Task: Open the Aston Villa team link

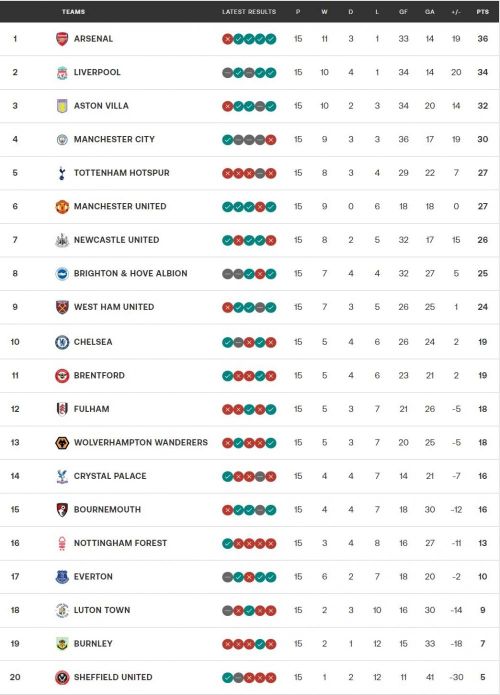Action: point(101,106)
